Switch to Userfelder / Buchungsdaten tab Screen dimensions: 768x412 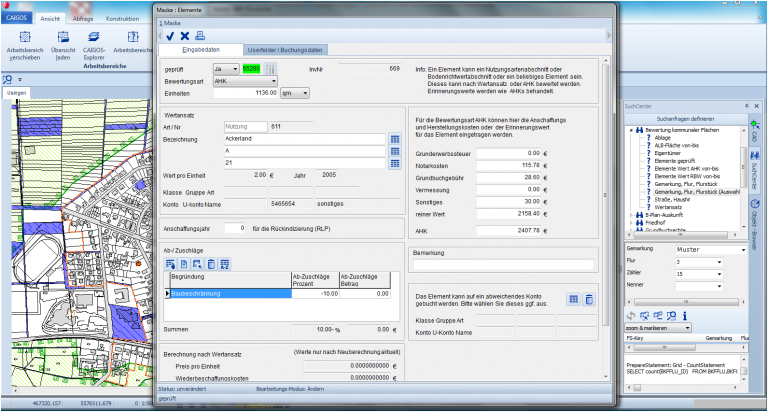[285, 50]
